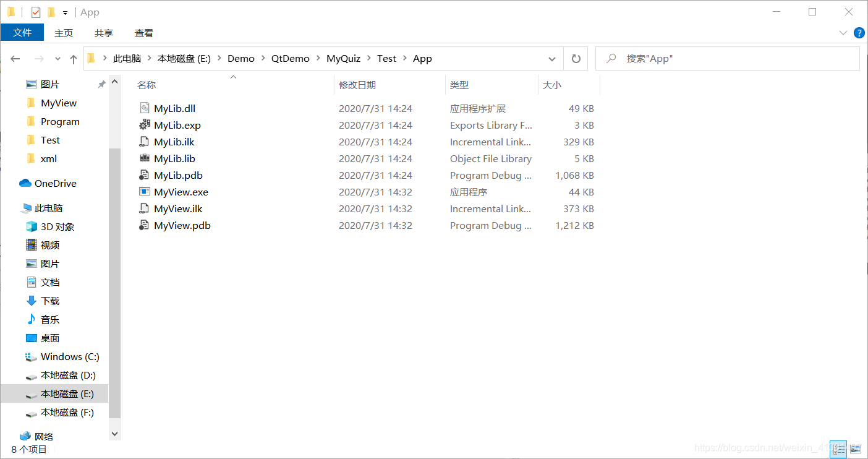Click the navigation pane scroll down arrow
The height and width of the screenshot is (459, 868).
point(114,434)
